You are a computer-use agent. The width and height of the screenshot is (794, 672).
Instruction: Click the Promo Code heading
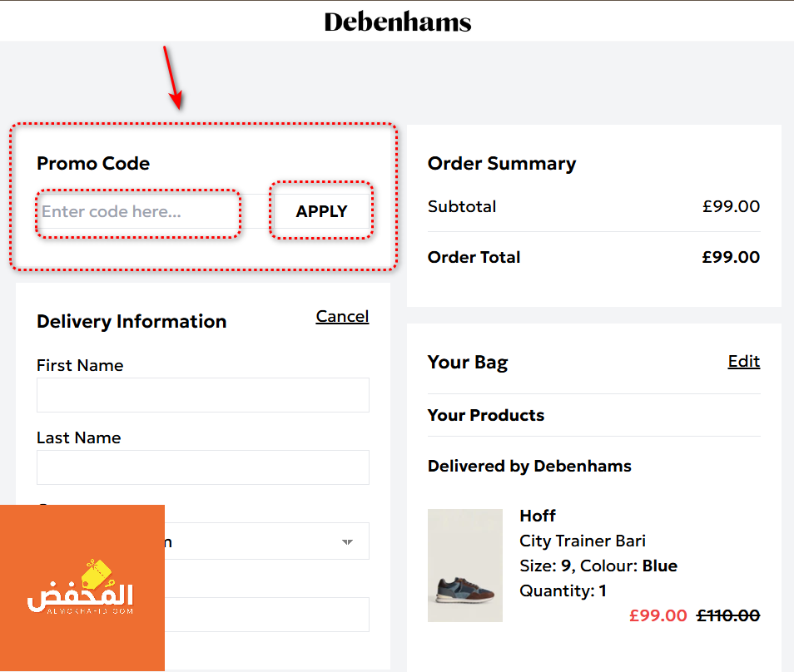click(93, 164)
